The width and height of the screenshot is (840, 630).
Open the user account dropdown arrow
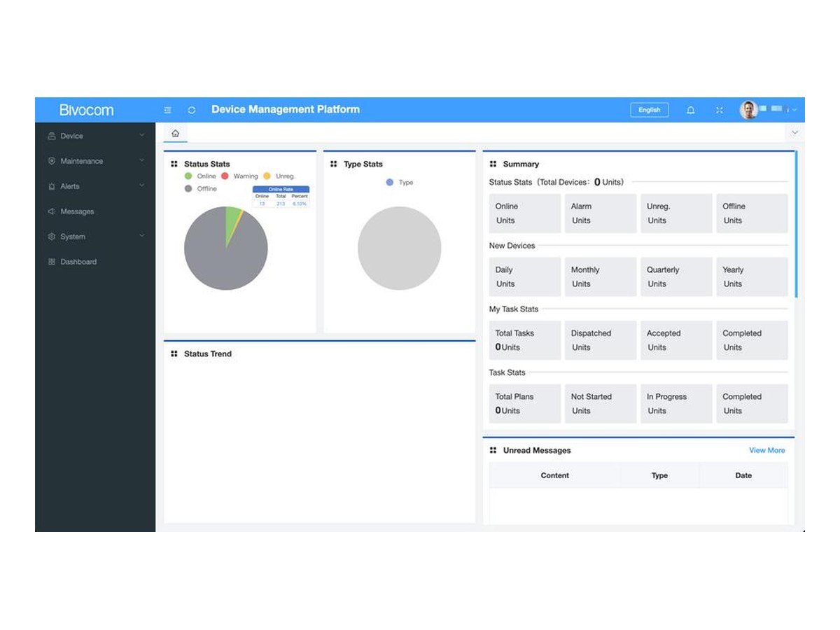(x=794, y=110)
